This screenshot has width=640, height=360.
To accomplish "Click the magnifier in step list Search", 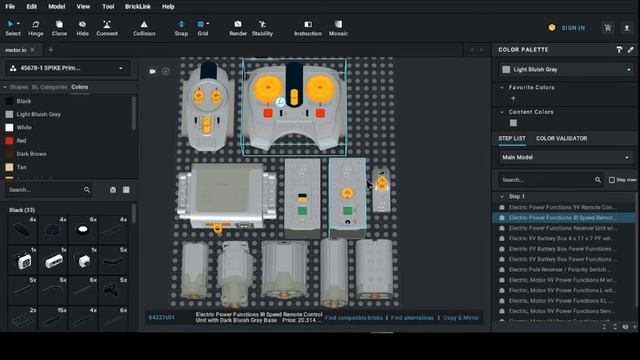I will click(x=598, y=180).
